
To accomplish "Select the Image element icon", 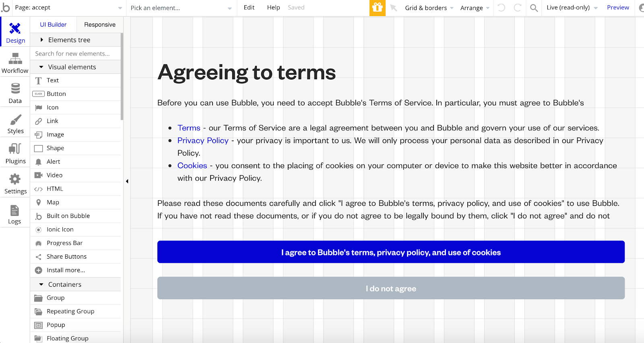I will 38,135.
